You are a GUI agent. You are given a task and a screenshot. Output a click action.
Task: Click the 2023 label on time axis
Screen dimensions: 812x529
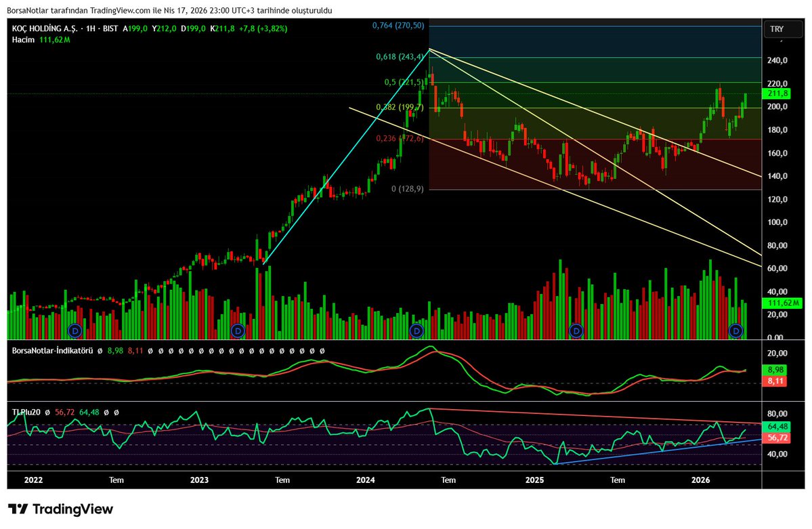(199, 480)
